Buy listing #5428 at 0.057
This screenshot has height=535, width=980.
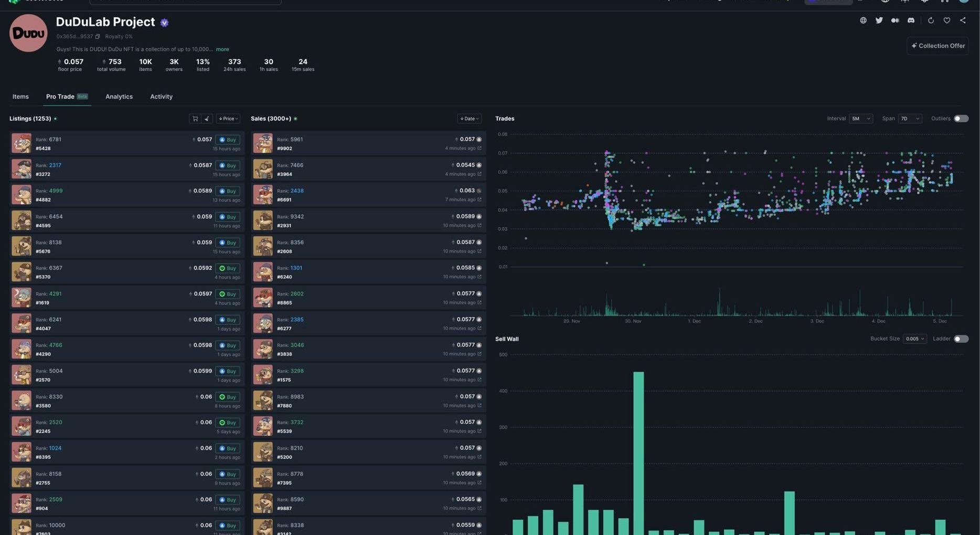(228, 140)
